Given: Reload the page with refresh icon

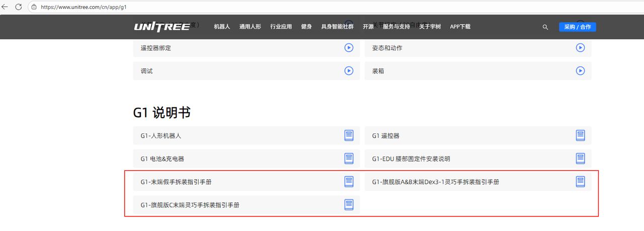Looking at the screenshot, I should 19,7.
